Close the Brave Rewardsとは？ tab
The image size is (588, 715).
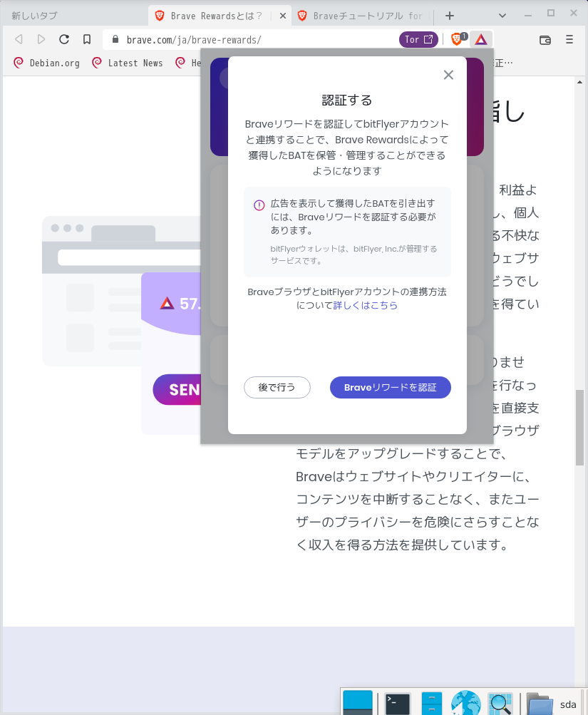pos(283,16)
